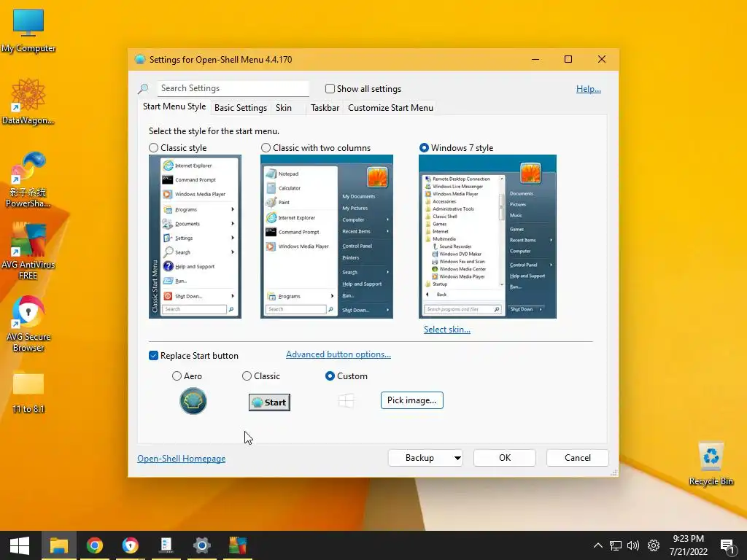Viewport: 747px width, 560px height.
Task: Uncheck Replace Start button checkbox
Action: pos(153,356)
